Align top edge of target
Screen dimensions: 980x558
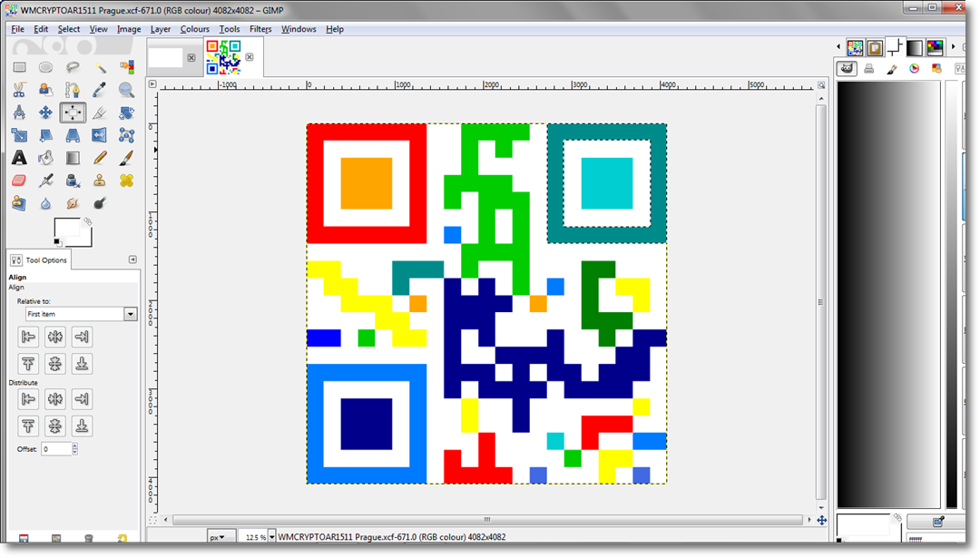click(28, 364)
